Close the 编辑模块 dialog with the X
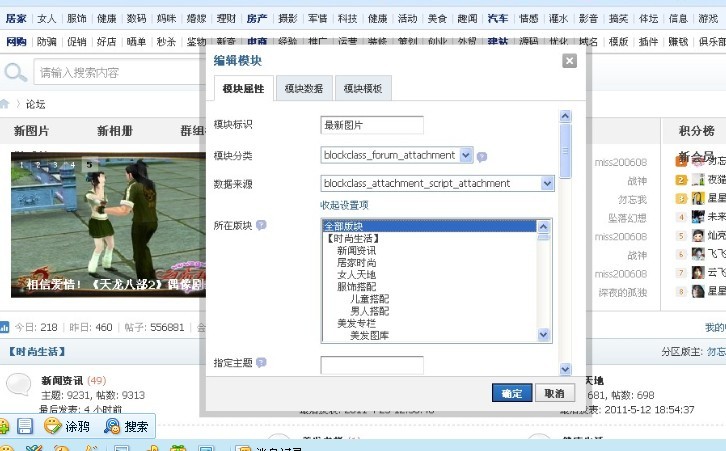Viewport: 726px width, 451px height. [569, 61]
